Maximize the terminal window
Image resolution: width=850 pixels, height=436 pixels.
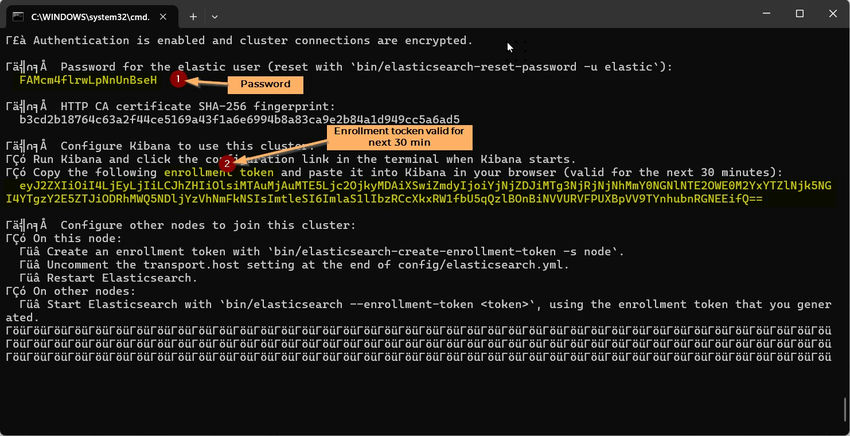(x=800, y=14)
